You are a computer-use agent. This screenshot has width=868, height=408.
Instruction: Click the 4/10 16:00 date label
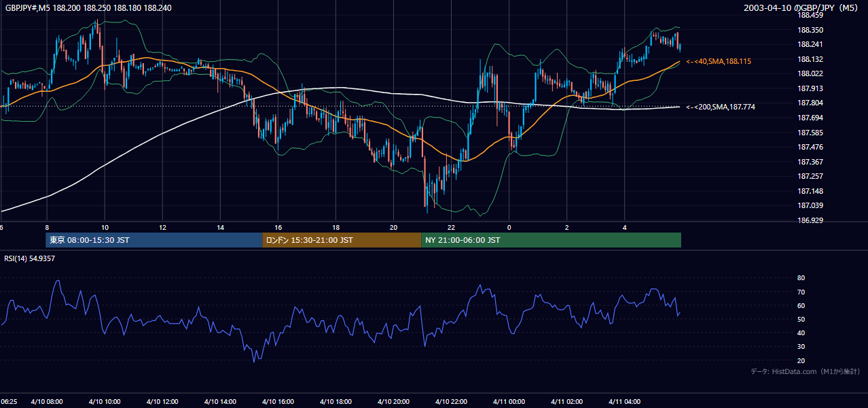pos(278,402)
